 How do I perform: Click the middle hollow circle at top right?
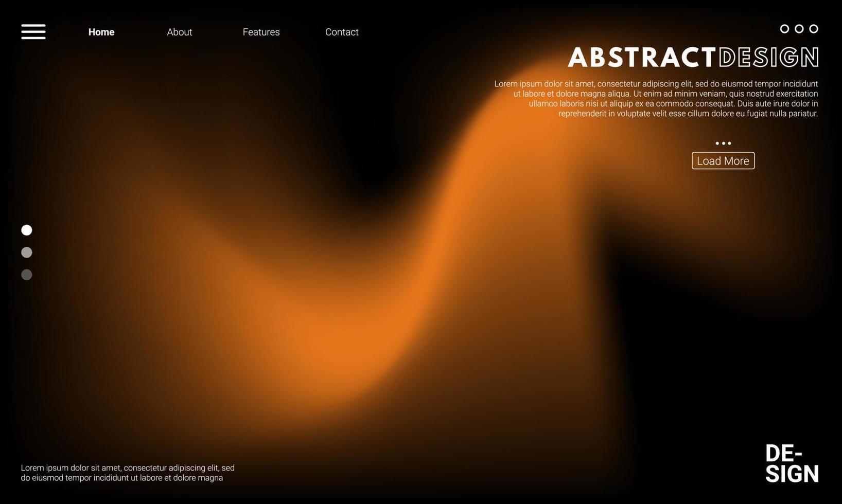coord(799,29)
